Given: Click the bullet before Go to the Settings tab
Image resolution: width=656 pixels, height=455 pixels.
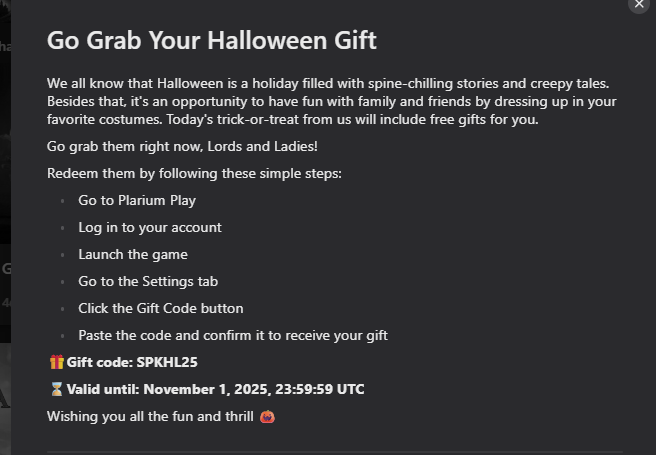Looking at the screenshot, I should [62, 282].
